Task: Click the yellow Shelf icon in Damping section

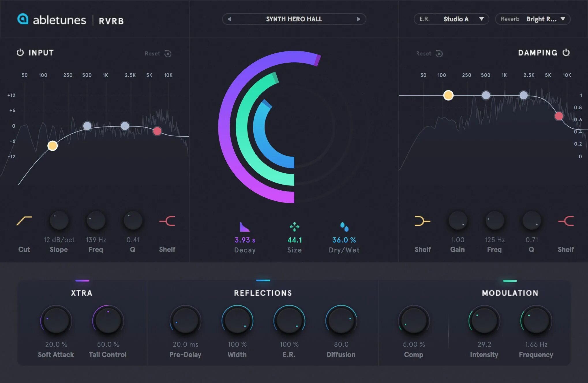Action: [x=422, y=221]
